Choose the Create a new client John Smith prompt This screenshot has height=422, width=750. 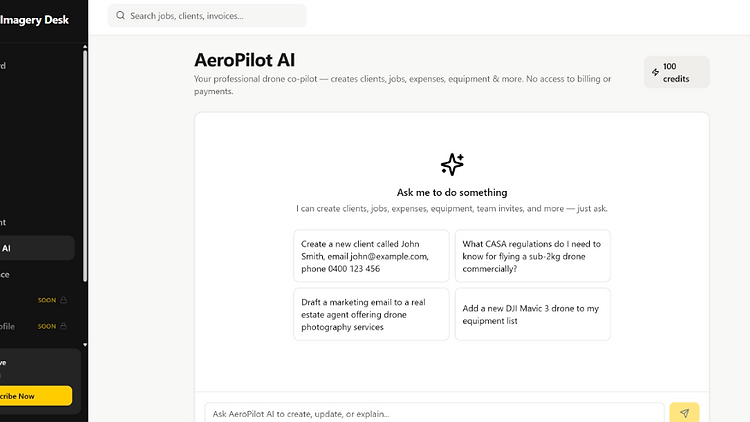click(x=371, y=256)
